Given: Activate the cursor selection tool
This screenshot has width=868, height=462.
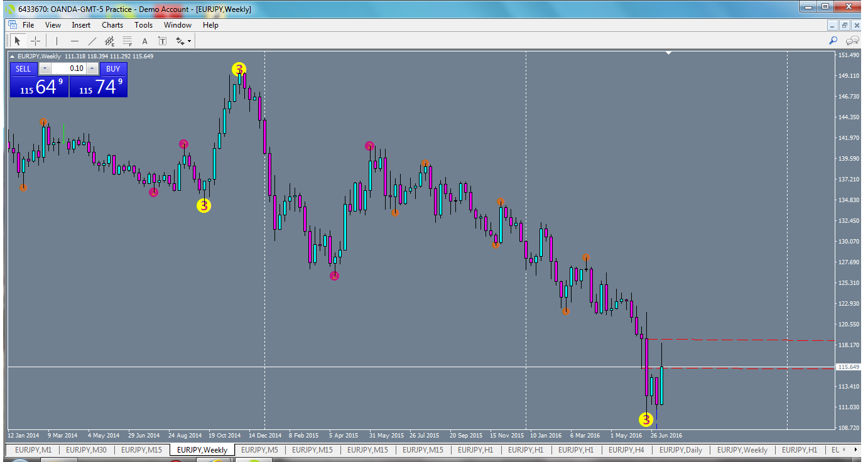Looking at the screenshot, I should tap(17, 40).
